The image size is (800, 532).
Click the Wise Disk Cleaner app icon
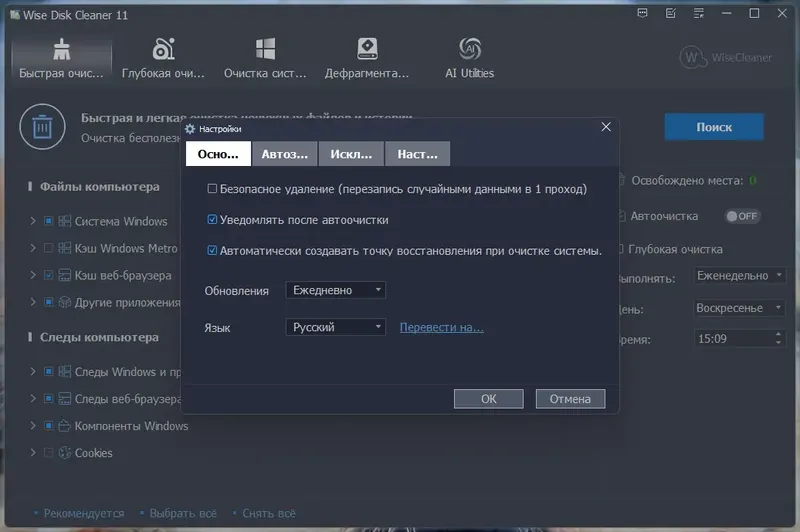pyautogui.click(x=15, y=14)
